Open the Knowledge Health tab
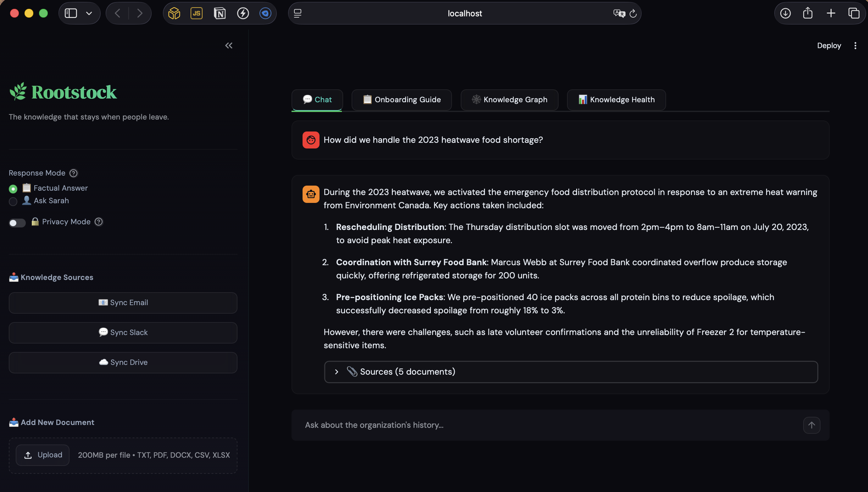The image size is (868, 492). (x=616, y=100)
